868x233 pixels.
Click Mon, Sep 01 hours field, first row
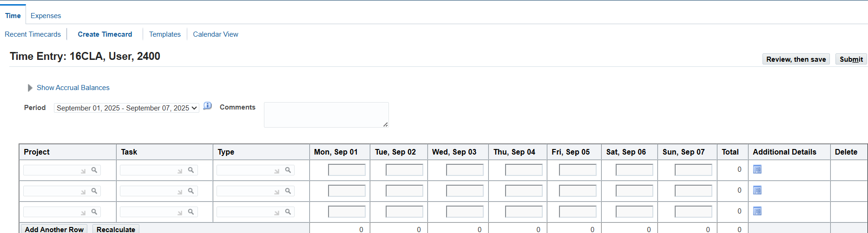[347, 170]
